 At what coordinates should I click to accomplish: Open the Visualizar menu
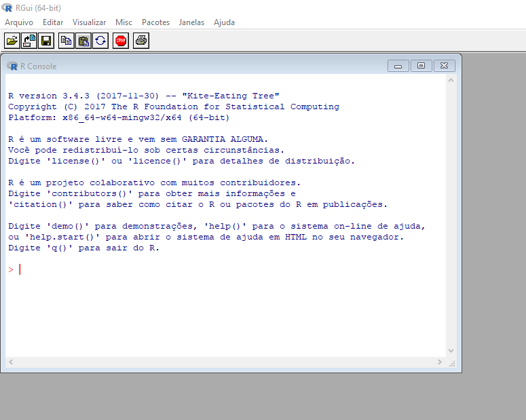[x=89, y=22]
